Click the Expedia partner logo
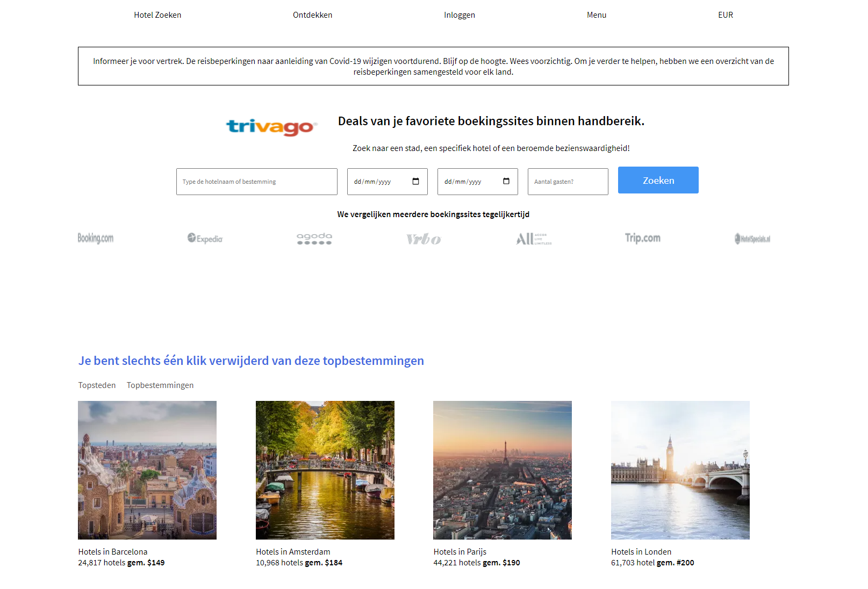Image resolution: width=868 pixels, height=589 pixels. click(x=205, y=238)
